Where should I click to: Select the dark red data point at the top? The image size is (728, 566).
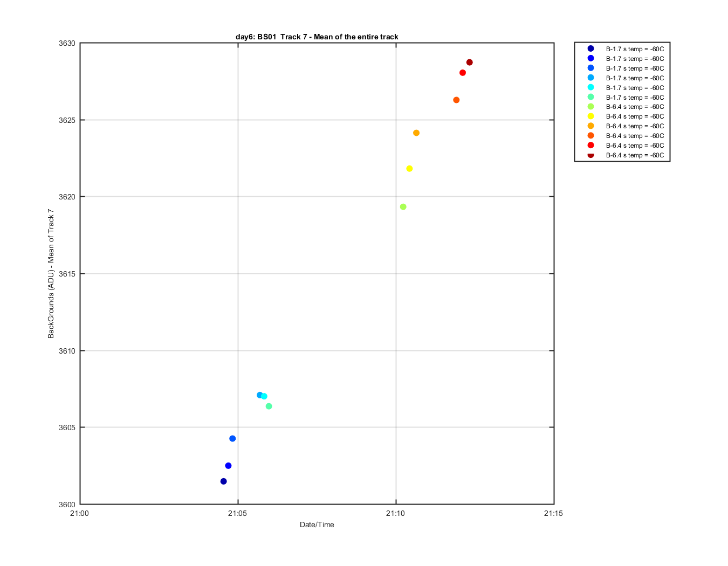click(x=470, y=63)
